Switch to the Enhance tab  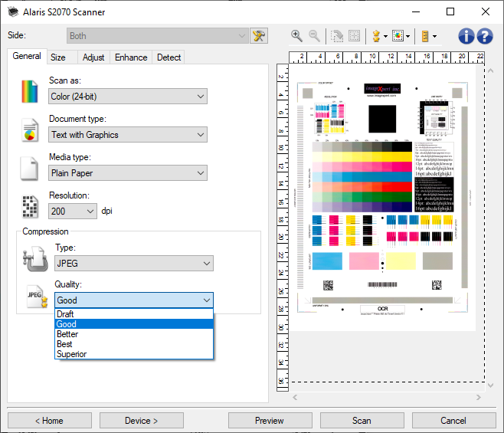click(x=131, y=57)
